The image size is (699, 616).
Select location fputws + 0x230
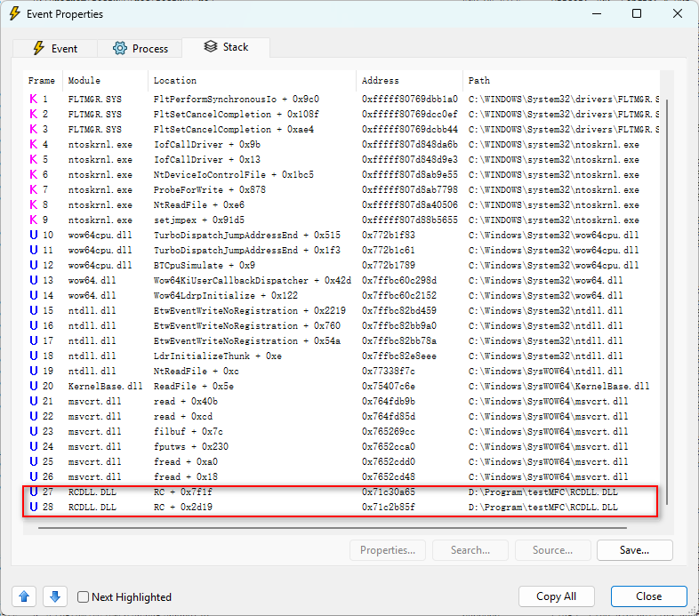click(x=191, y=446)
